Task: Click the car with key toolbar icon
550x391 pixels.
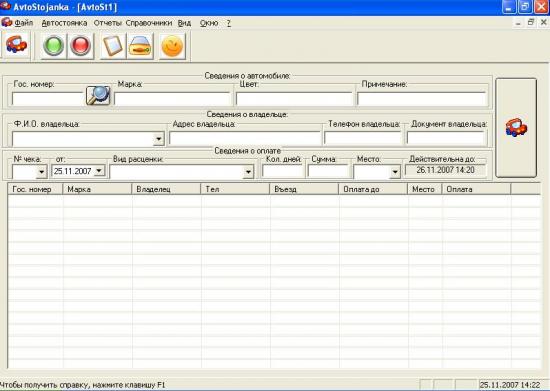Action: point(140,46)
